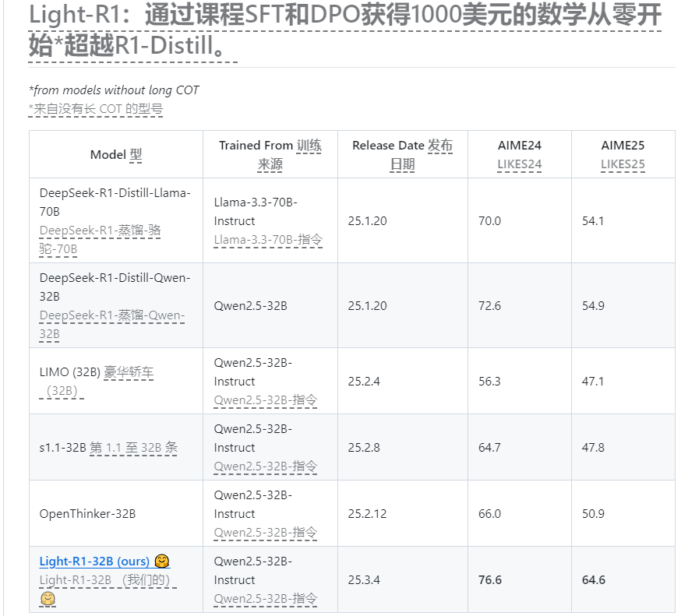Click the Trained From column header

click(270, 154)
